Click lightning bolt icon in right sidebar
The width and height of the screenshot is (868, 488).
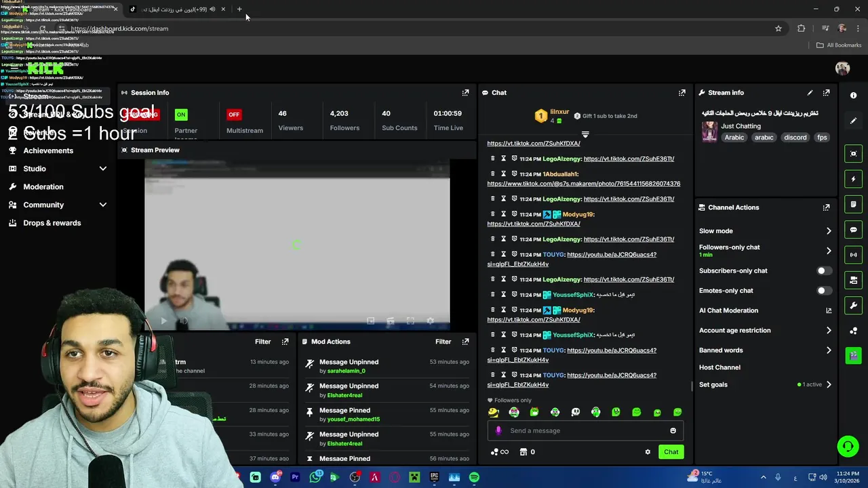click(853, 179)
